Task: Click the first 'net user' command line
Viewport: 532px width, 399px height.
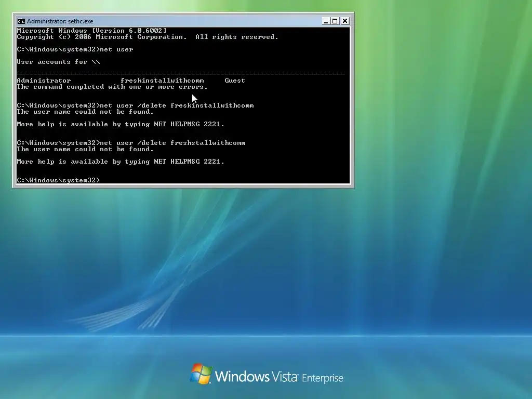Action: pos(75,49)
